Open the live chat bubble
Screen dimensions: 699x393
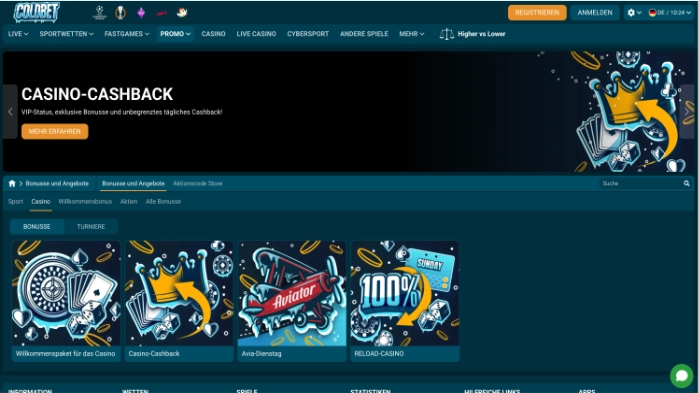point(682,376)
